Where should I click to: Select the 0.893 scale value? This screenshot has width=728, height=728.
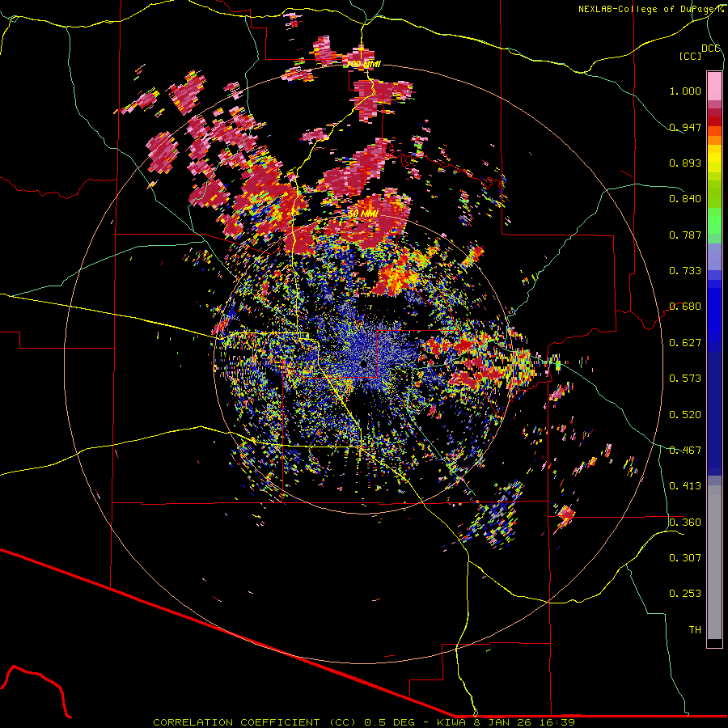(685, 163)
